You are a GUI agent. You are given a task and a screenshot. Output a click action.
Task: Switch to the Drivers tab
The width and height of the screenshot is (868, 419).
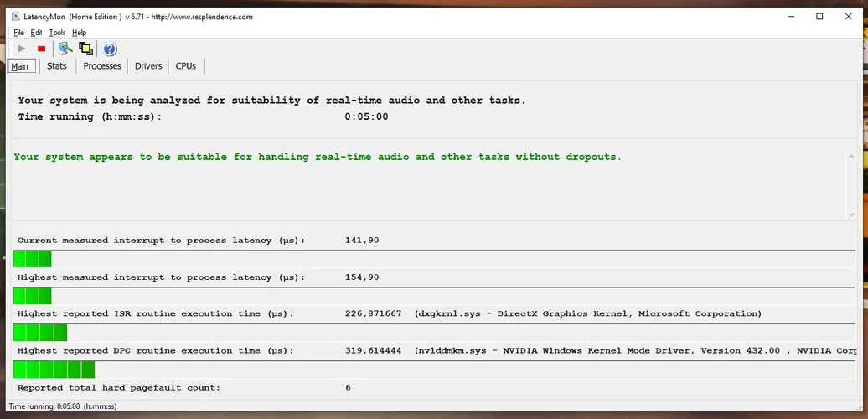[148, 66]
